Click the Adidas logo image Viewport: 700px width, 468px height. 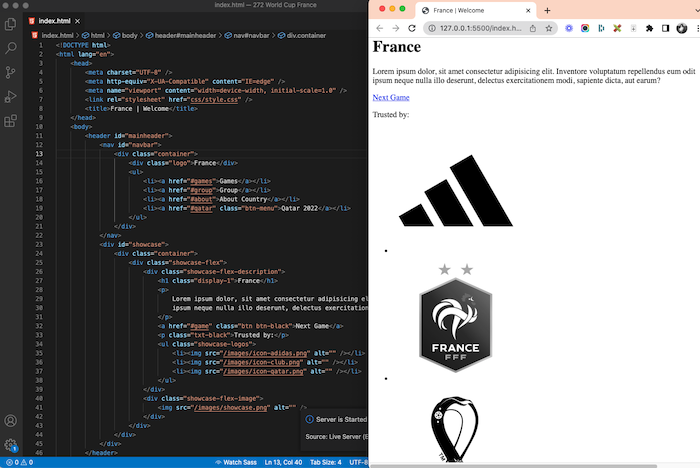tap(455, 191)
